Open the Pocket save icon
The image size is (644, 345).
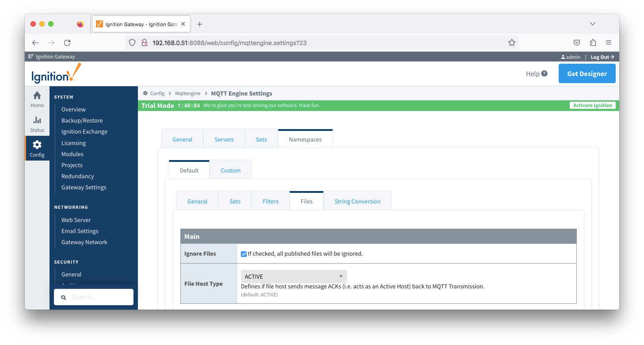pos(577,43)
